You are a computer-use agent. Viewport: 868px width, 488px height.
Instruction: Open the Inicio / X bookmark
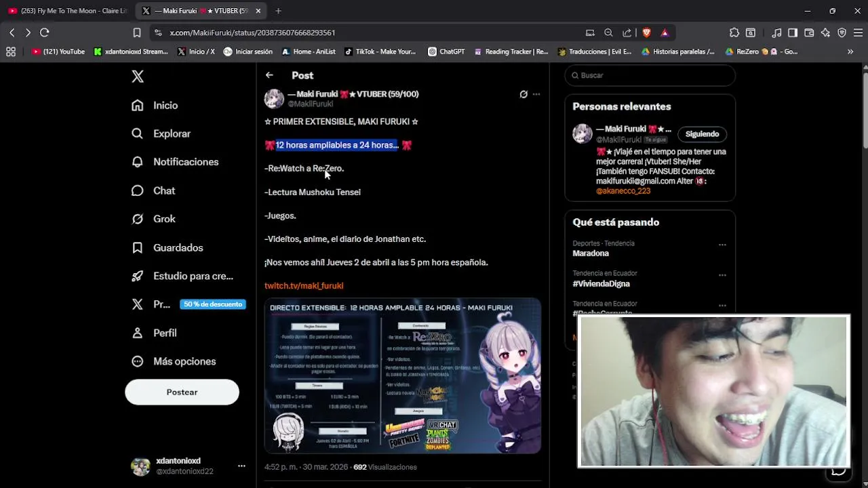click(197, 52)
